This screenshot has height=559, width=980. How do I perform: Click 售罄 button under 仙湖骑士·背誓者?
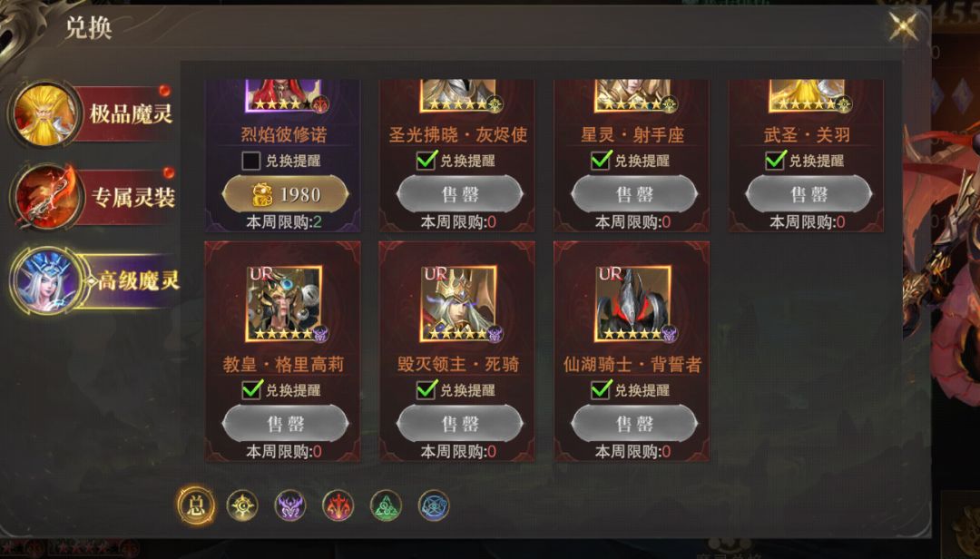(x=633, y=424)
